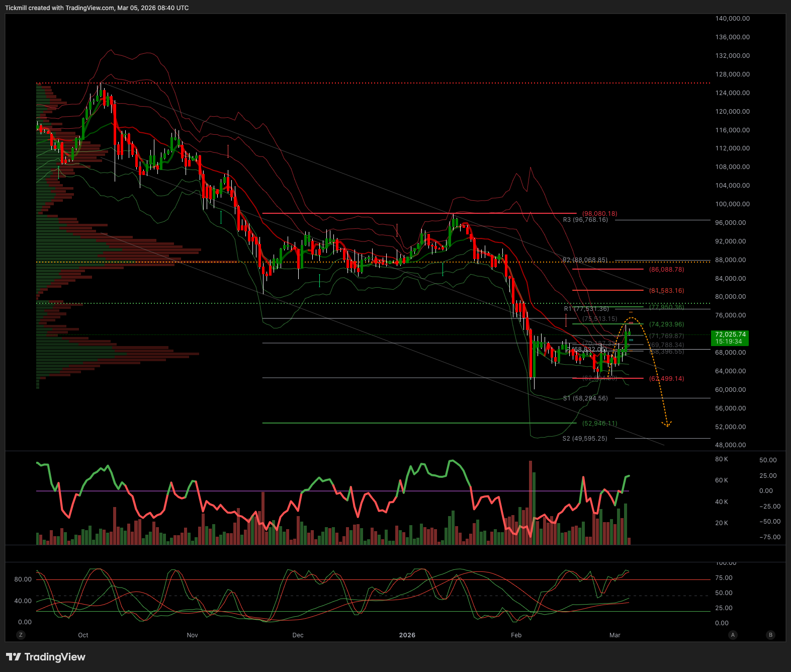Click 140,000.00 on the price axis
The width and height of the screenshot is (791, 672).
tap(732, 19)
